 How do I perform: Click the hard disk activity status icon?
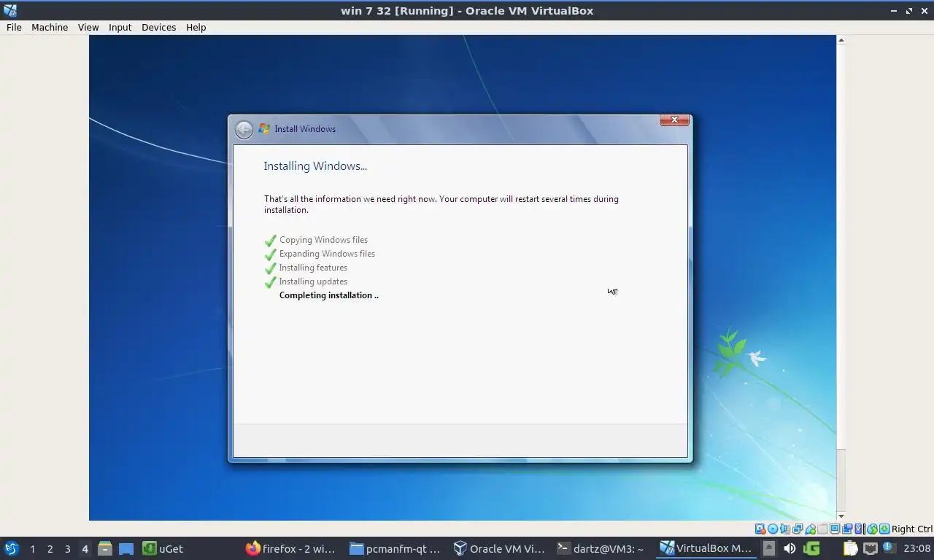coord(760,529)
